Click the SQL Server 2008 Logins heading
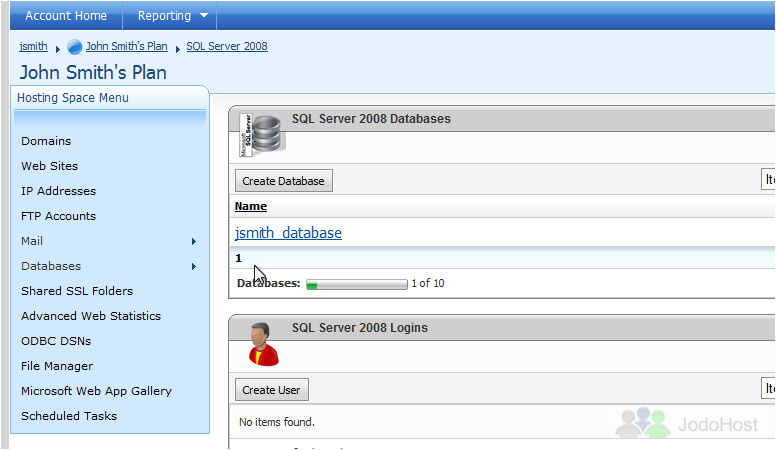This screenshot has height=450, width=776. (x=359, y=328)
